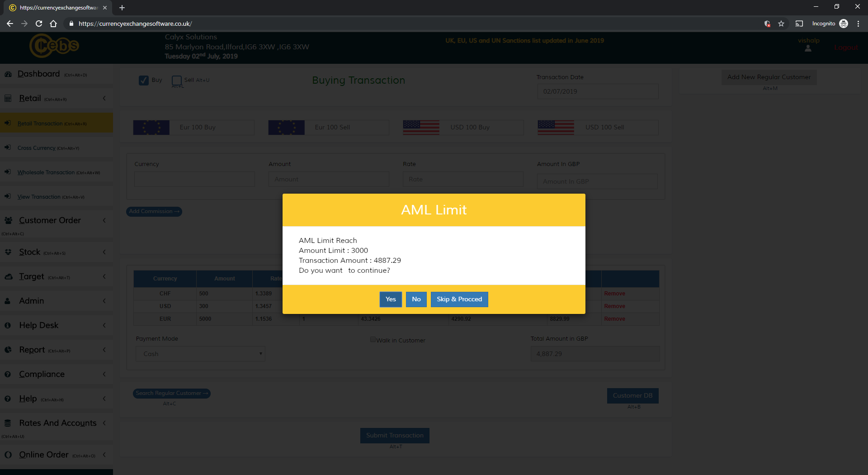The height and width of the screenshot is (475, 868).
Task: Click the browser bookmark star icon
Action: [x=781, y=24]
